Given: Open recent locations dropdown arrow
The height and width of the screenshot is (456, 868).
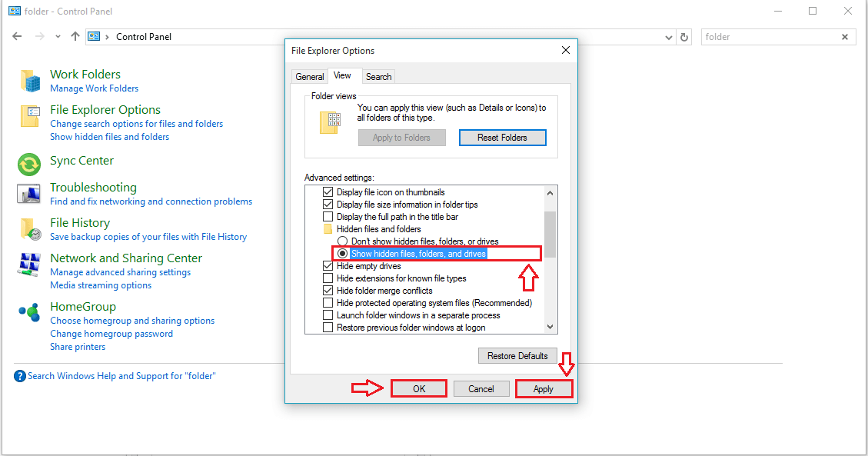Looking at the screenshot, I should [58, 37].
